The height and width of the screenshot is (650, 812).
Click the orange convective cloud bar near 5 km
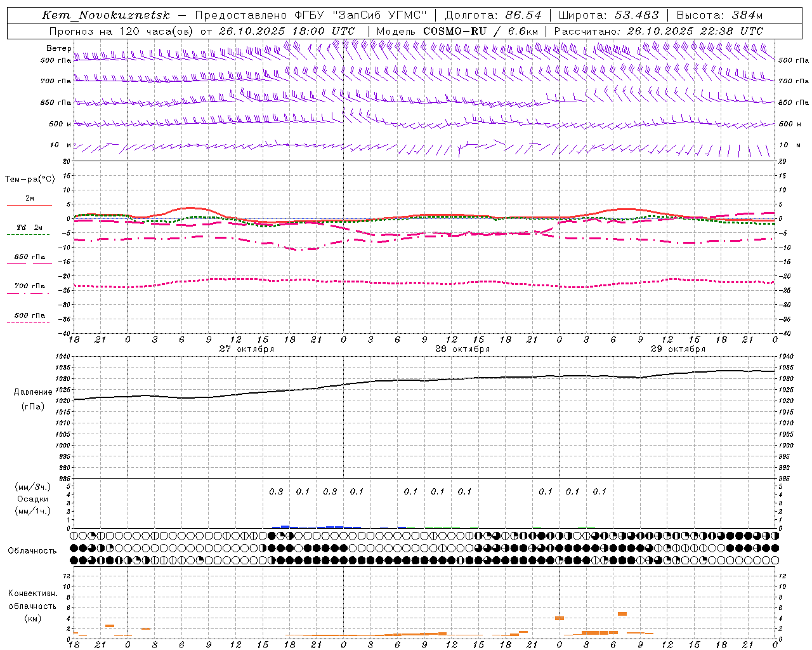(622, 613)
